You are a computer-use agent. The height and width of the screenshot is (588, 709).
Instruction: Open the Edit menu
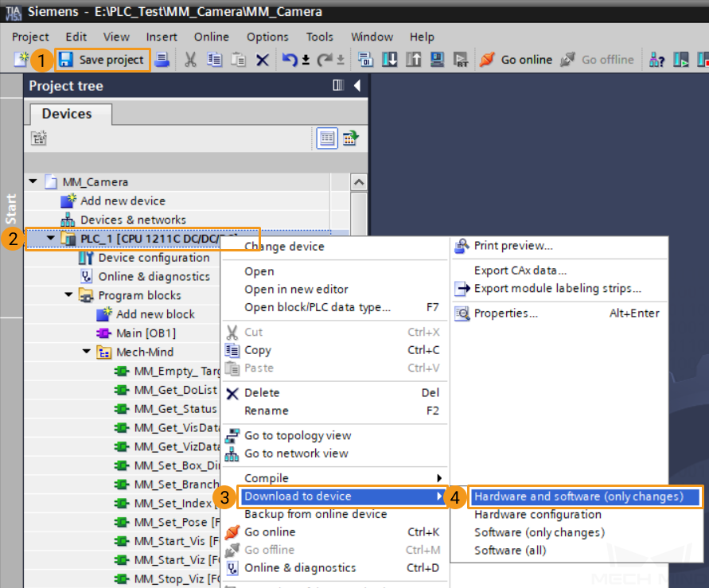pos(76,37)
